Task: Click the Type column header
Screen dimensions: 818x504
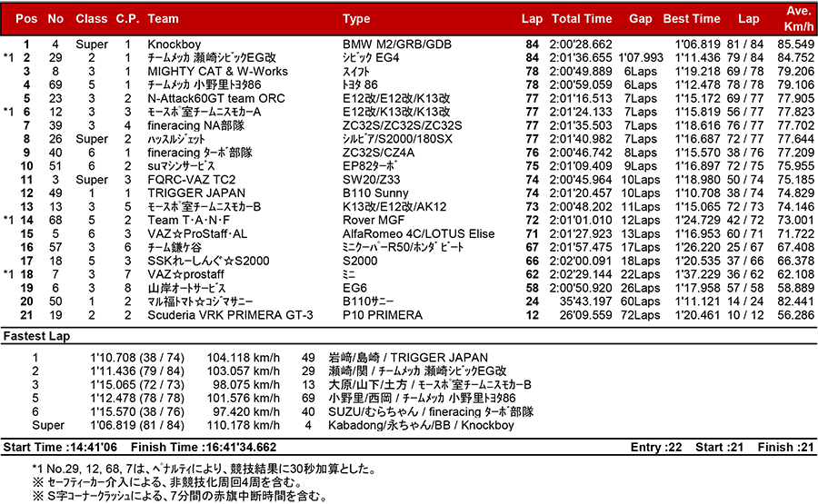Action: [x=356, y=19]
